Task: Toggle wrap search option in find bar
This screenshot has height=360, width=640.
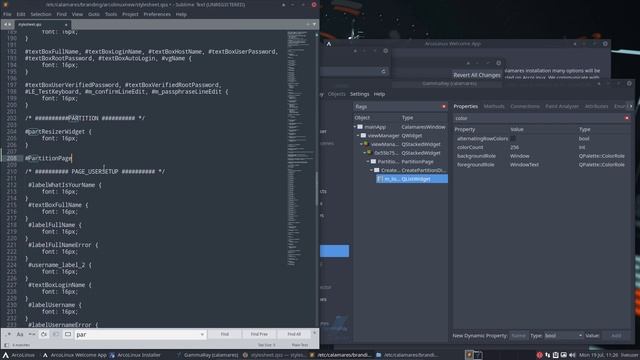Action: (x=44, y=334)
